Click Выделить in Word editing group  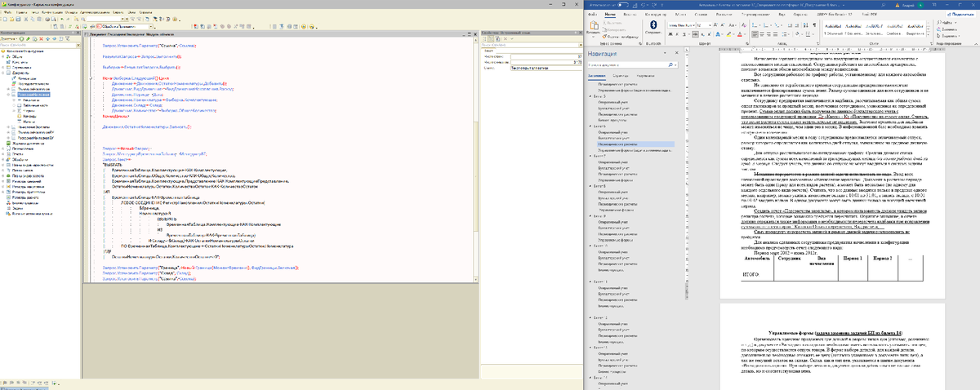(947, 35)
